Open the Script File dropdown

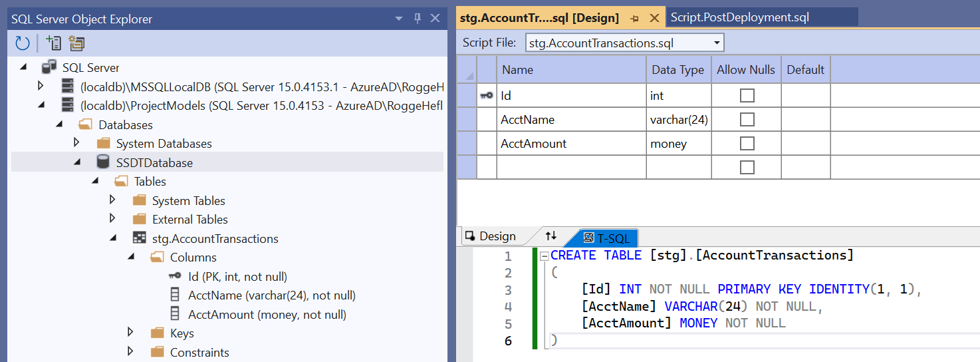[x=717, y=43]
